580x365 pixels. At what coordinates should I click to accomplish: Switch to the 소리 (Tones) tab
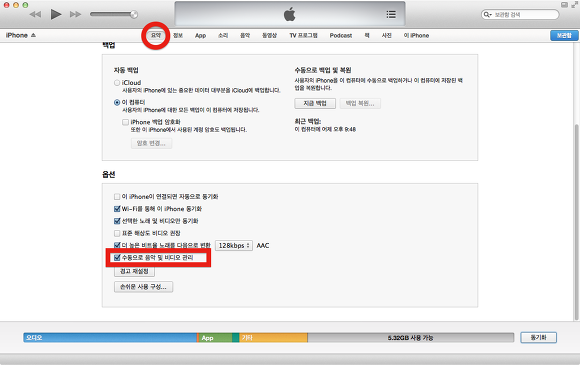click(223, 36)
